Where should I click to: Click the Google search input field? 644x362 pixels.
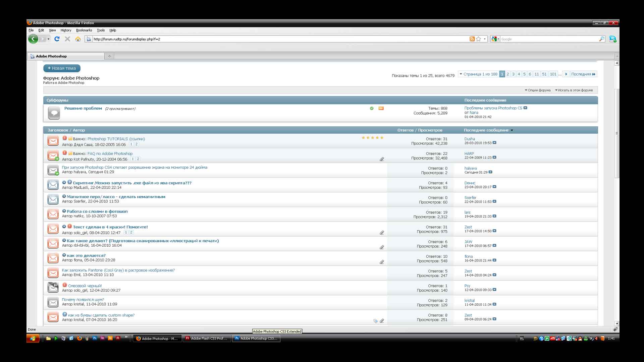pos(549,39)
